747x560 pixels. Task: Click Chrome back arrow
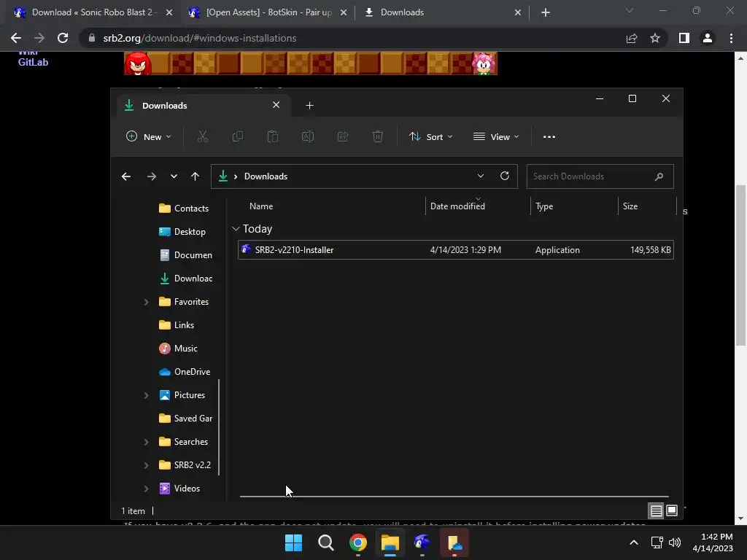pos(16,38)
